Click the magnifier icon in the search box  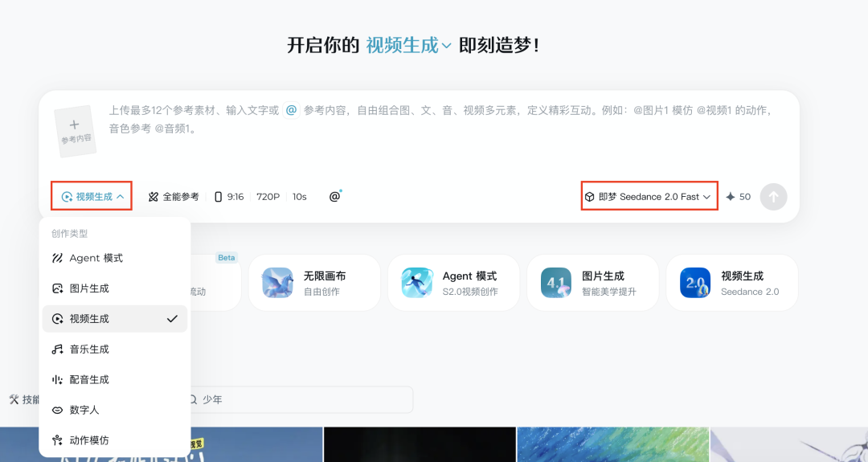pos(193,399)
